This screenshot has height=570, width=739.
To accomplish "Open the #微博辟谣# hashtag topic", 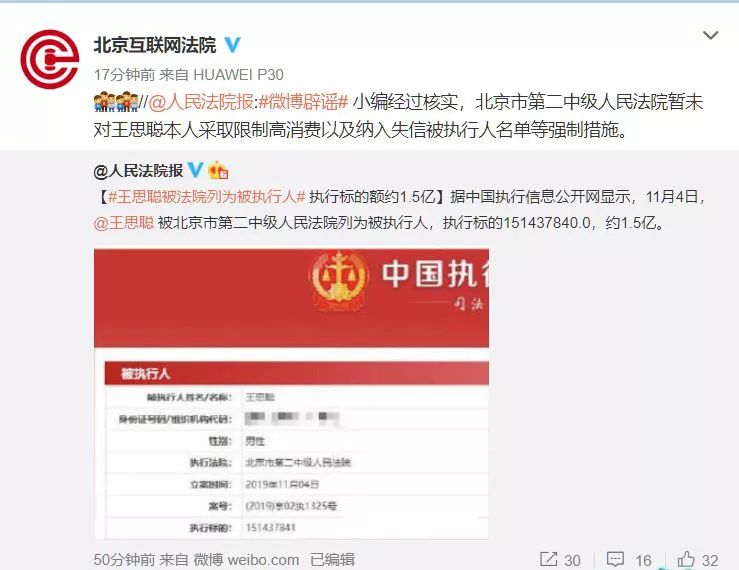I will (304, 102).
